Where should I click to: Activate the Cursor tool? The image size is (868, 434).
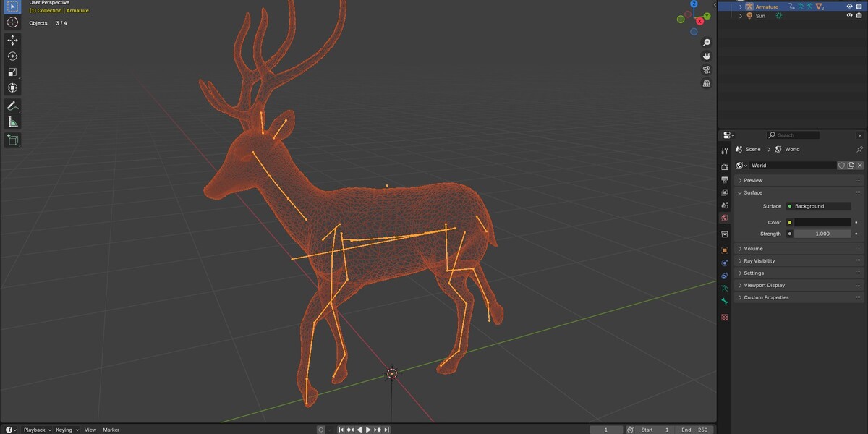(x=12, y=22)
